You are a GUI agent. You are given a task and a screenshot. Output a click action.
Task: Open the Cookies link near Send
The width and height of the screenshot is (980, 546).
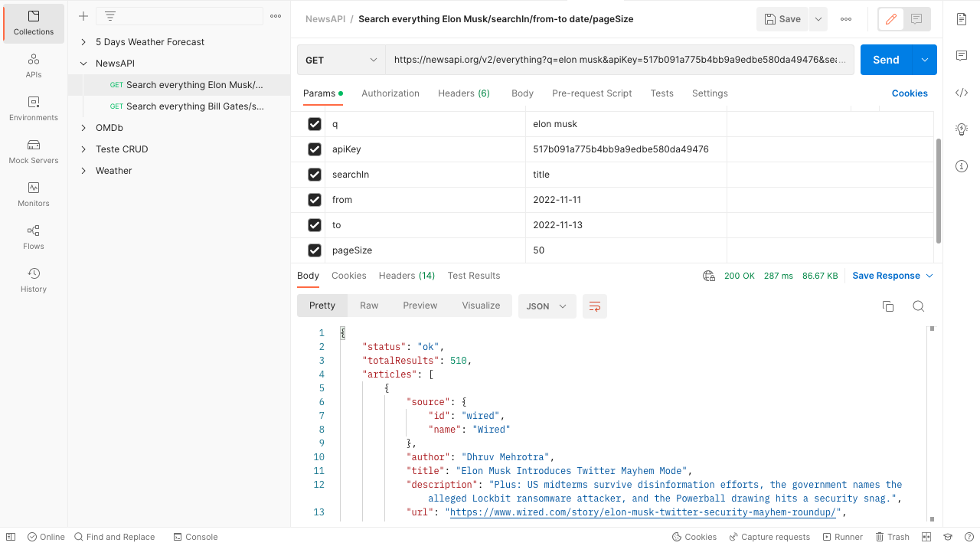tap(910, 93)
